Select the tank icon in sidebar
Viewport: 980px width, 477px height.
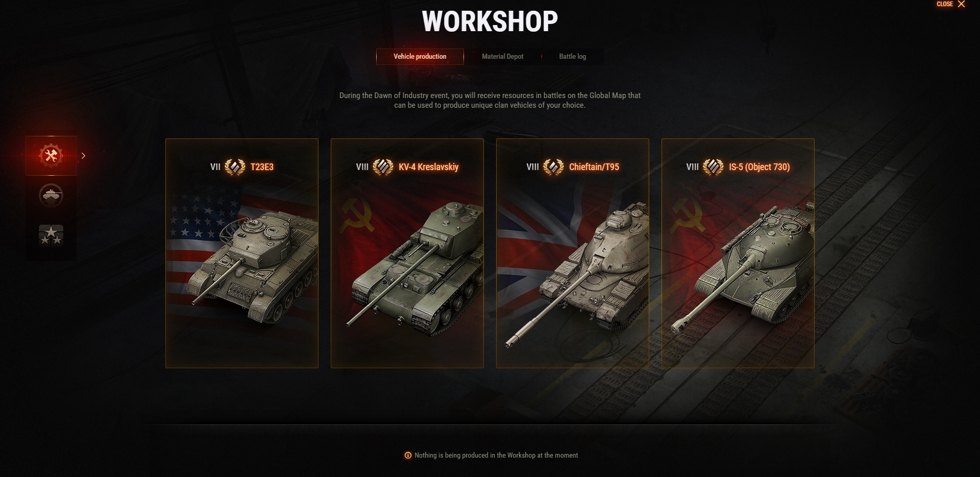click(51, 195)
